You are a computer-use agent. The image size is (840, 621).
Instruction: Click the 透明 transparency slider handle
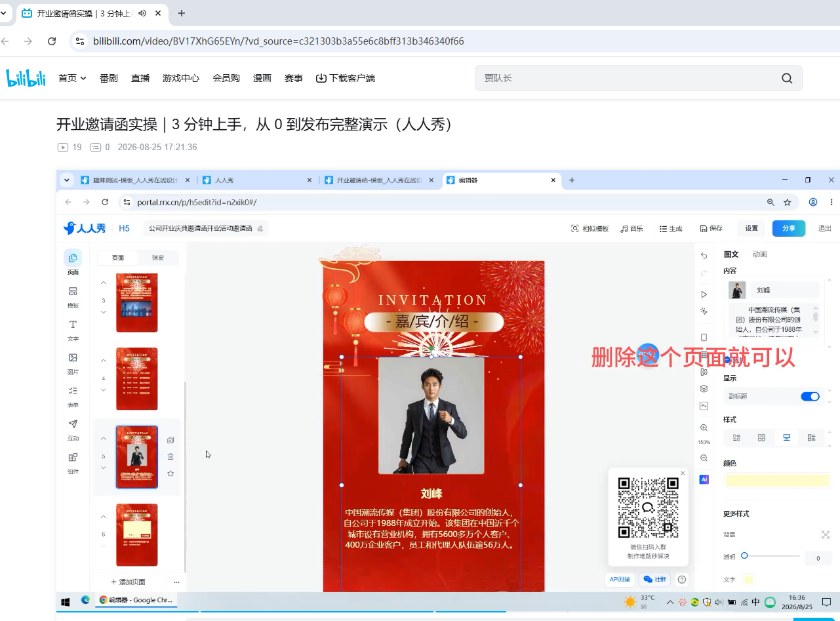click(x=744, y=555)
